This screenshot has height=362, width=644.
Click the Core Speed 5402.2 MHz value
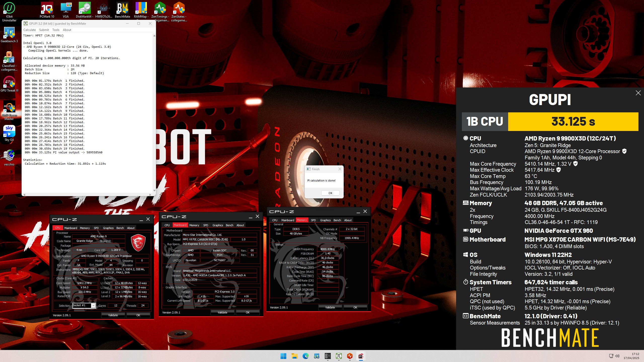click(x=85, y=283)
